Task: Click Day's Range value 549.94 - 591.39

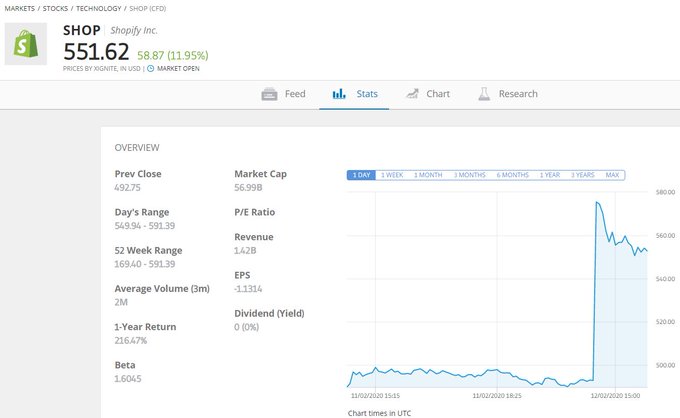Action: (x=145, y=226)
